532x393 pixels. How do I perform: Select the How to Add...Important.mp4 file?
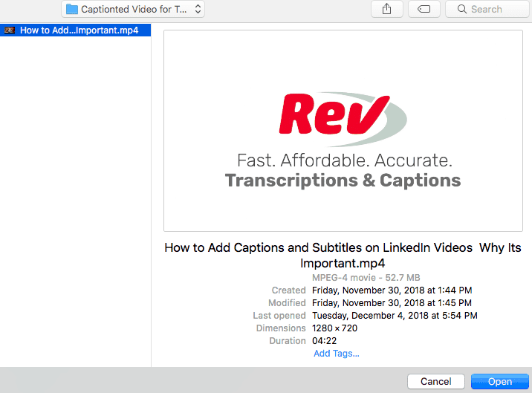point(75,30)
